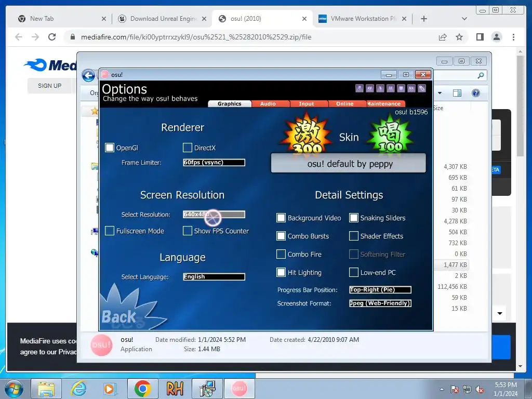Open Windows Media Player from taskbar

click(110, 389)
